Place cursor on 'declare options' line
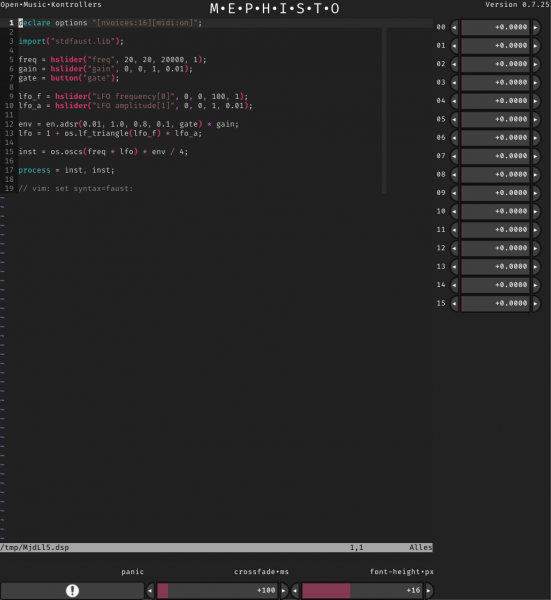Screen dimensions: 551x600 click(110, 23)
